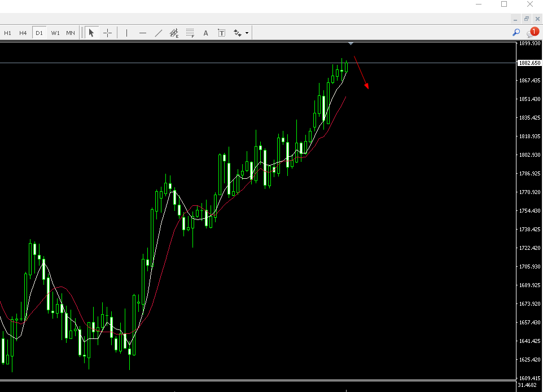Select the Arrows drawing tool
Image resolution: width=543 pixels, height=392 pixels.
pos(237,32)
